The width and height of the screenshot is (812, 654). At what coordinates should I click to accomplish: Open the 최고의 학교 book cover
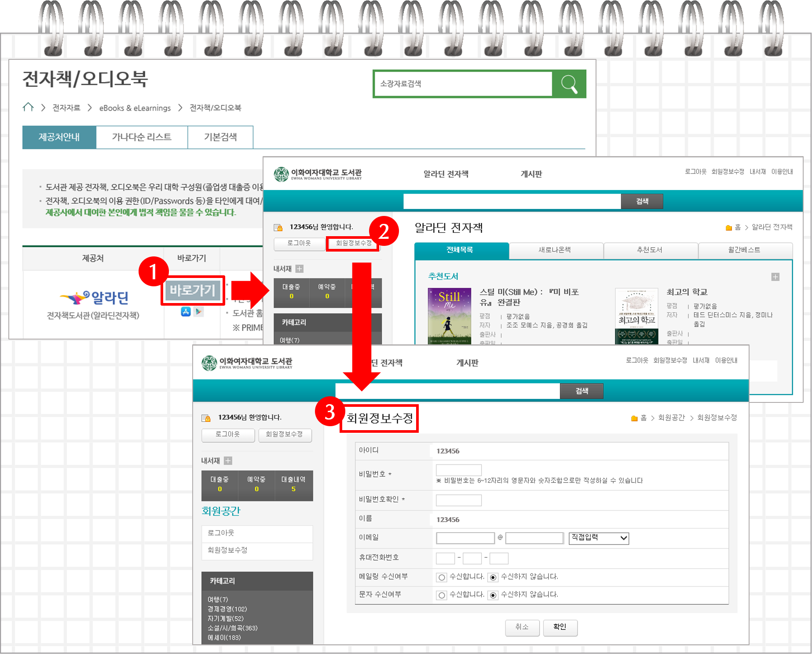(x=636, y=316)
